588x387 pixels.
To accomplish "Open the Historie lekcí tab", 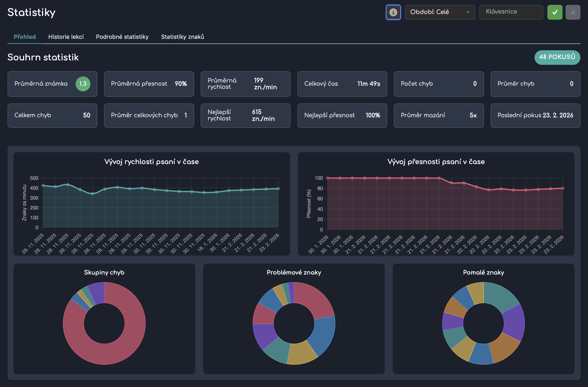I will point(66,37).
